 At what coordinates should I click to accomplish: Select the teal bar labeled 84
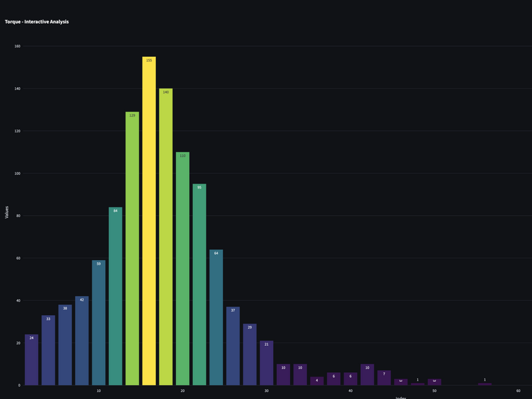coord(115,297)
